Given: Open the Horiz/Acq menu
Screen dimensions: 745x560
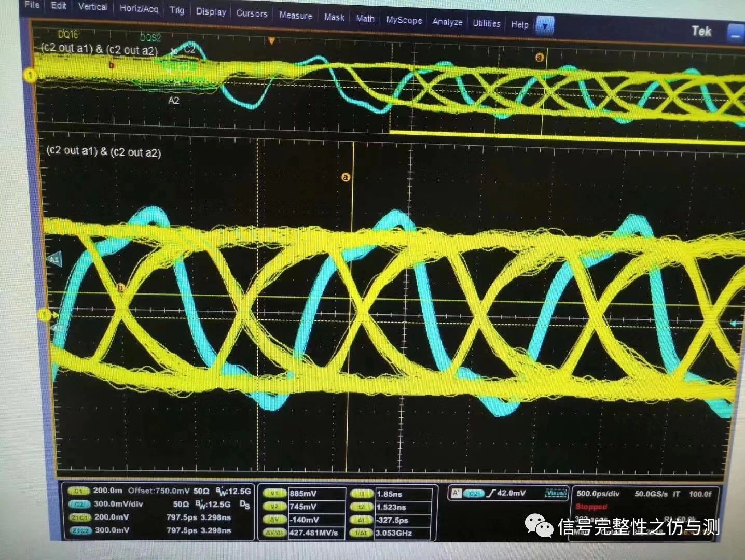Looking at the screenshot, I should 139,8.
